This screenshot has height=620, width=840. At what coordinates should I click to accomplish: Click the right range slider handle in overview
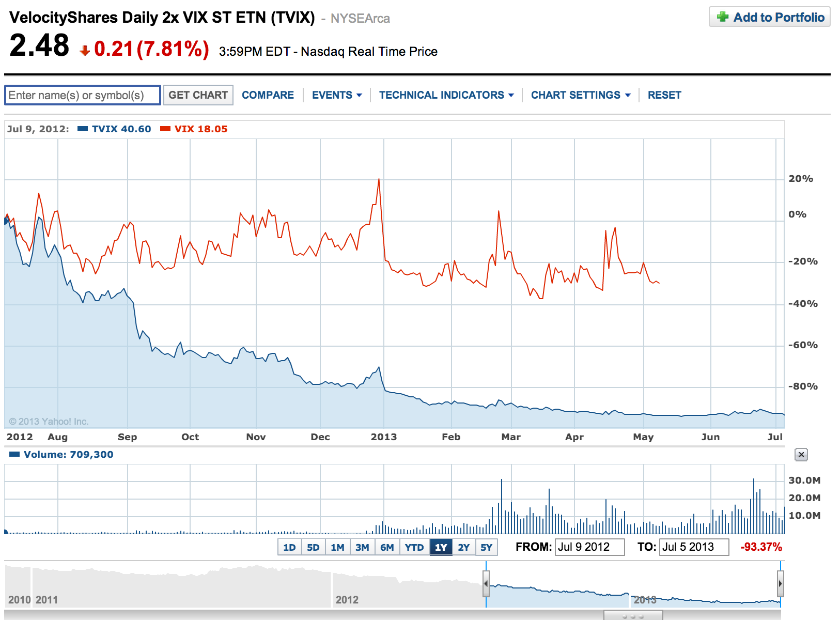(781, 584)
